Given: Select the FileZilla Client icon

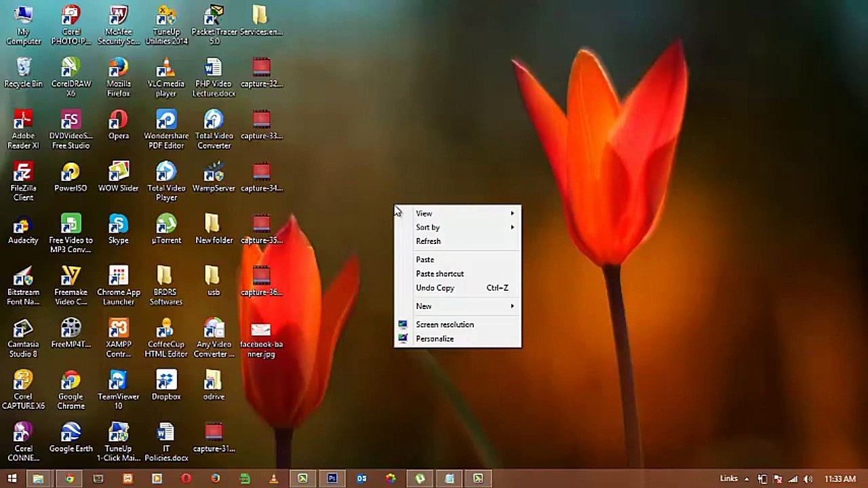Looking at the screenshot, I should [24, 182].
